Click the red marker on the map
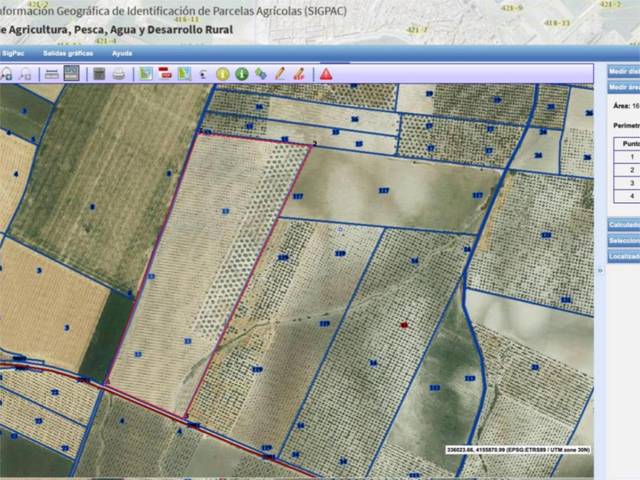Screen dimensions: 640x480 point(404,325)
